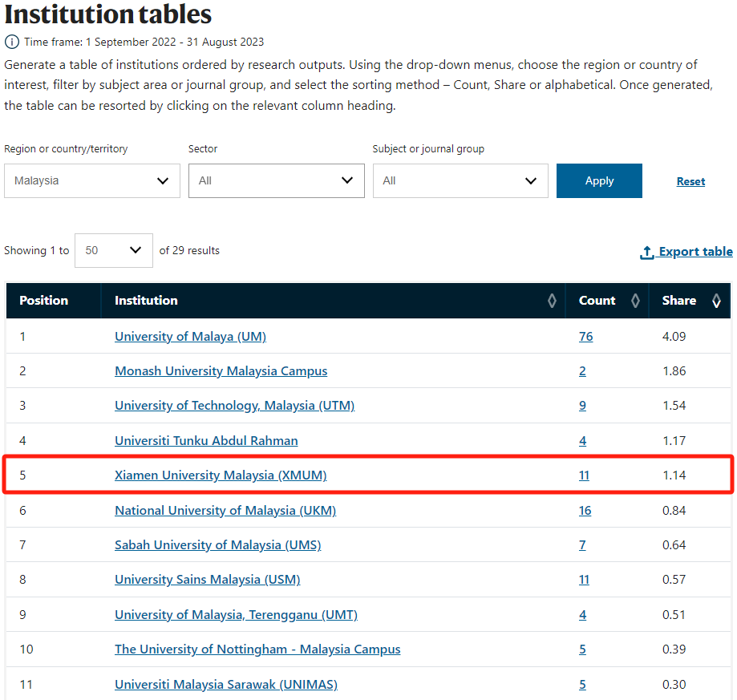The height and width of the screenshot is (700, 737).
Task: Click share value 0.84
Action: pyautogui.click(x=674, y=511)
